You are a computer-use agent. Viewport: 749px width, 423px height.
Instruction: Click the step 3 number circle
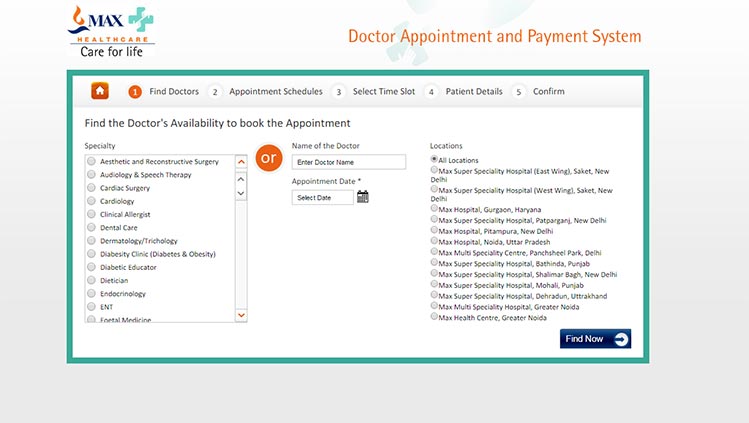(339, 92)
